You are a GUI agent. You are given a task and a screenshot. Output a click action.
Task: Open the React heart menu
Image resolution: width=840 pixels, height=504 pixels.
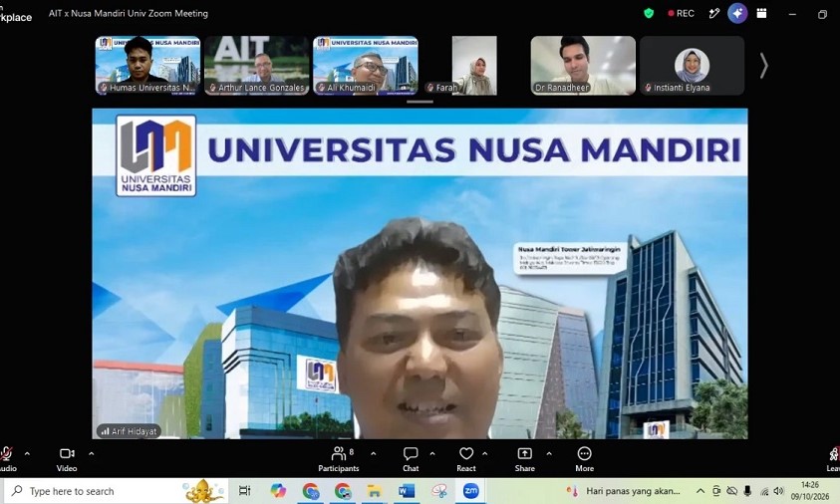(x=466, y=459)
